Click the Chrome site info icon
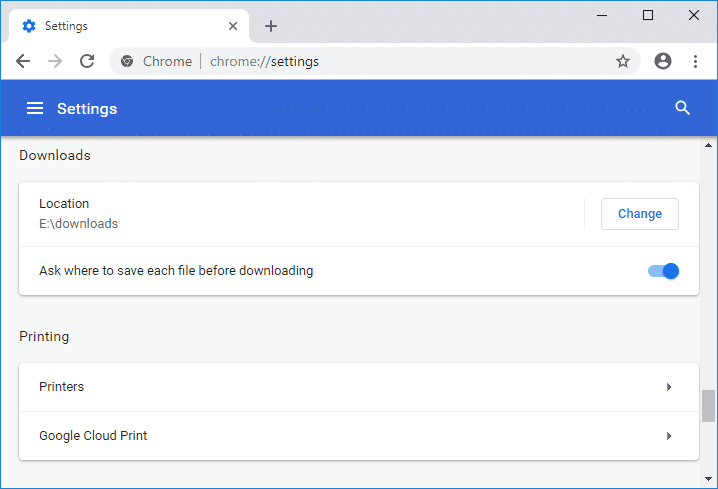718x489 pixels. click(127, 61)
